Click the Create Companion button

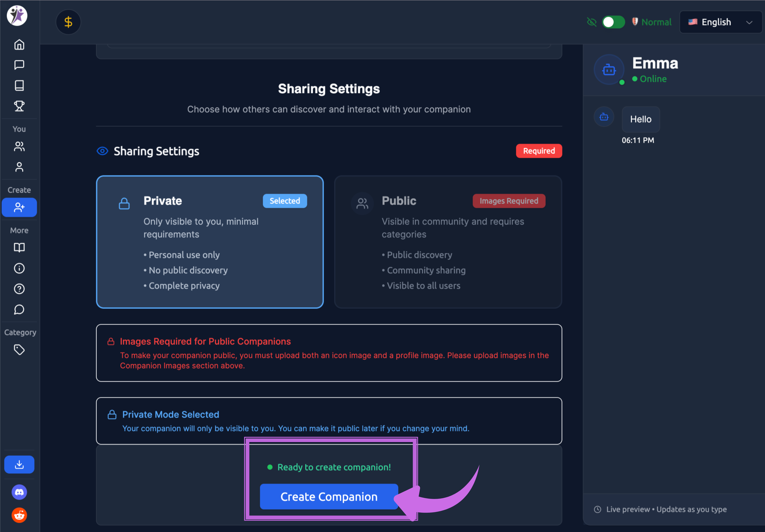(329, 497)
